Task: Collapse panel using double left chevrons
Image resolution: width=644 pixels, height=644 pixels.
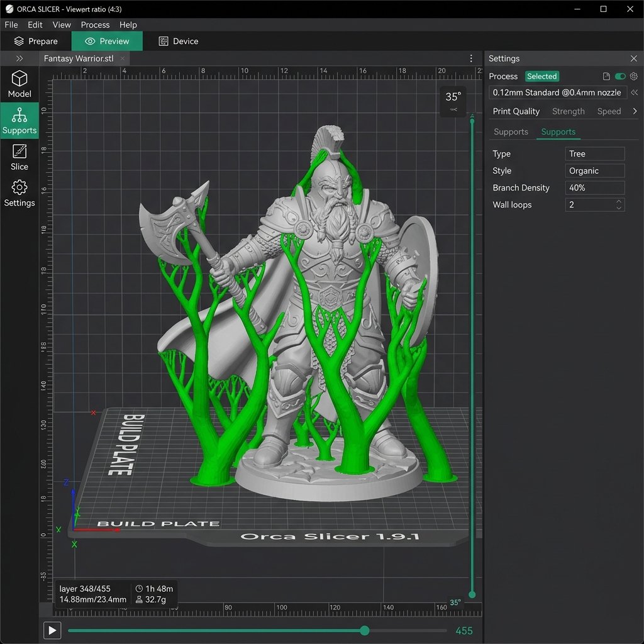Action: tap(634, 92)
